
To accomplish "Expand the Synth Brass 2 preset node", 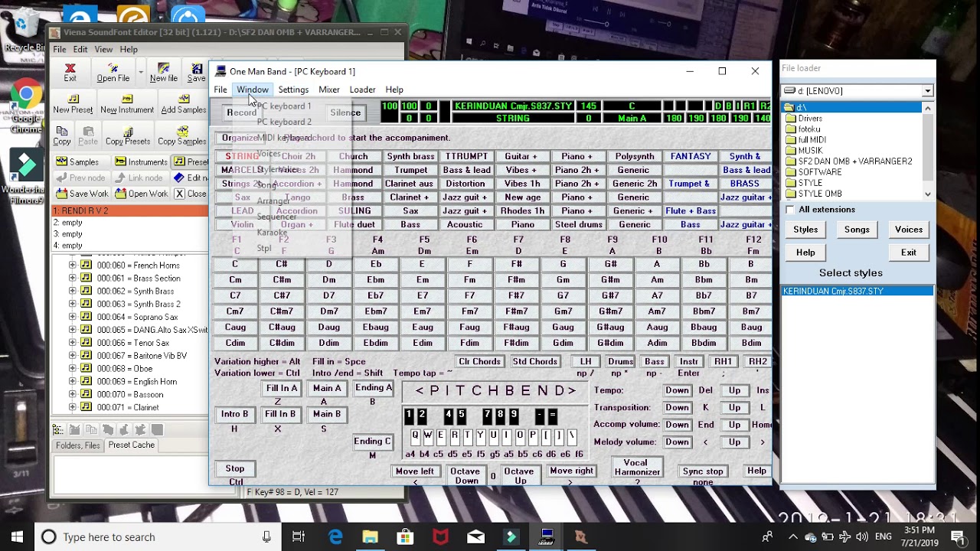I will pyautogui.click(x=73, y=304).
